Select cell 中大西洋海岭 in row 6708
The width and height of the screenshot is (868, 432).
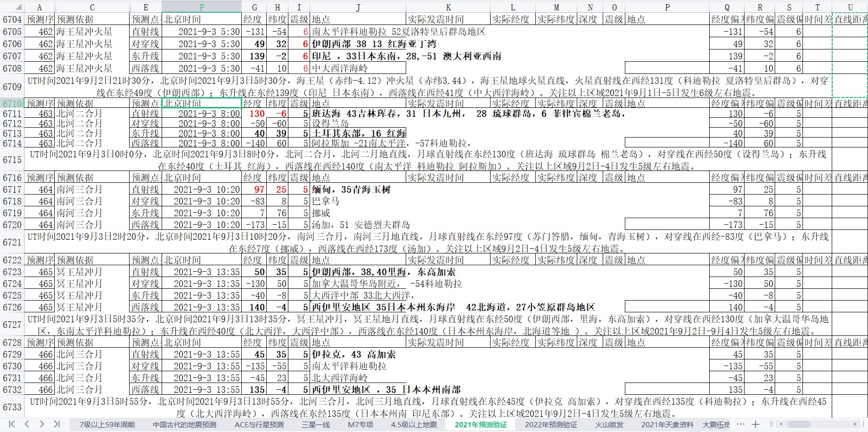click(x=358, y=68)
